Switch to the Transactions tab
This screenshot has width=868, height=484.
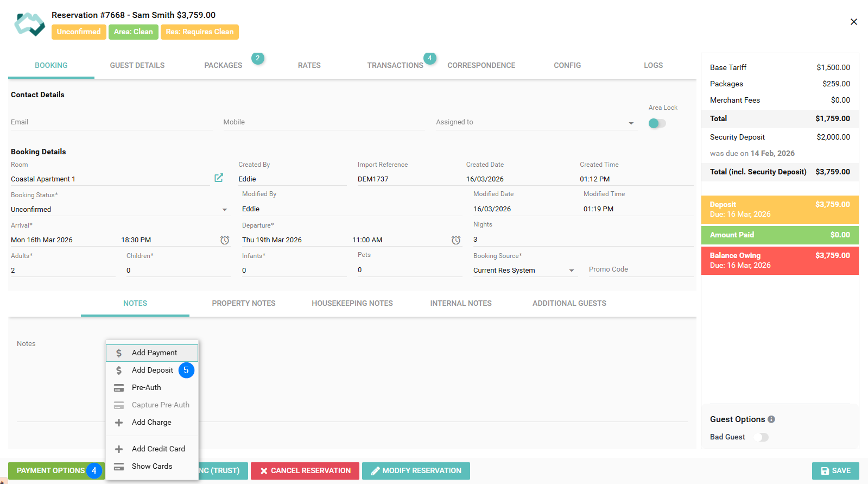tap(395, 65)
